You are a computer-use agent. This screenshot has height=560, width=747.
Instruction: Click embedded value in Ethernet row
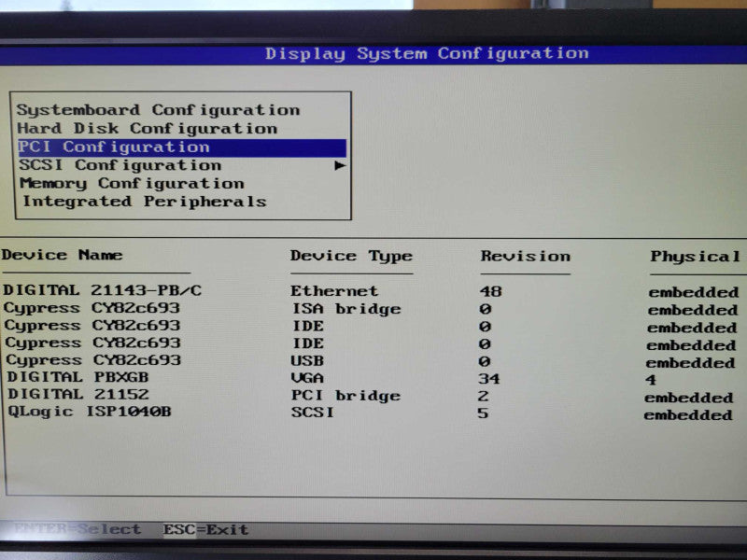coord(694,292)
